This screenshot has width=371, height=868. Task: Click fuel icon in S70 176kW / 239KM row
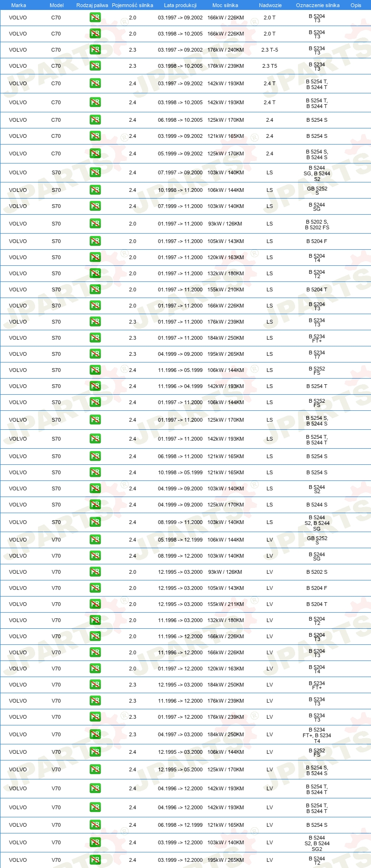pos(95,322)
